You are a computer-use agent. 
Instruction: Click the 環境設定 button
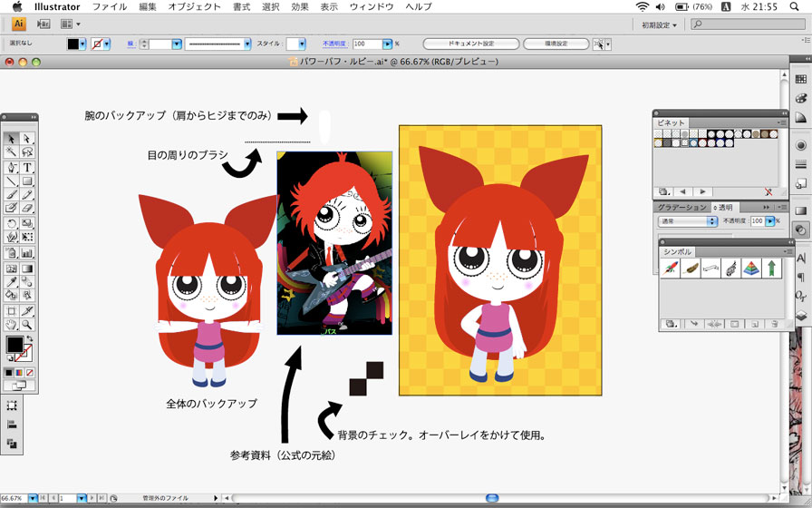click(556, 44)
